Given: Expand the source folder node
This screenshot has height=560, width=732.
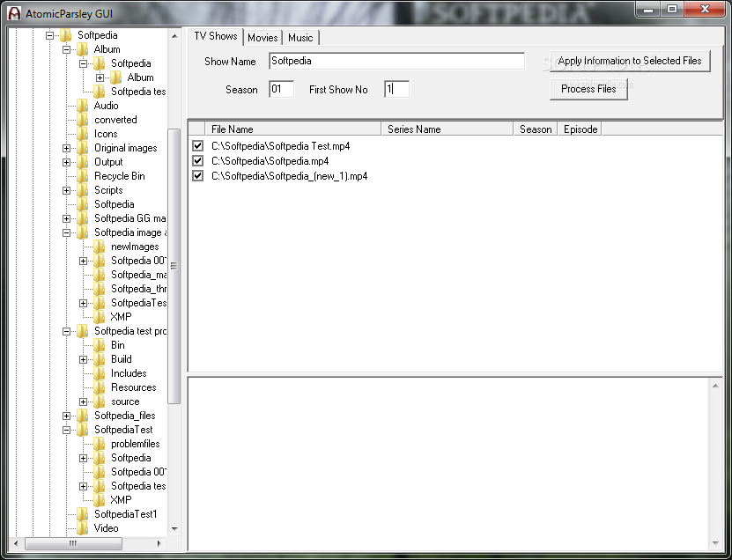Looking at the screenshot, I should pos(83,402).
